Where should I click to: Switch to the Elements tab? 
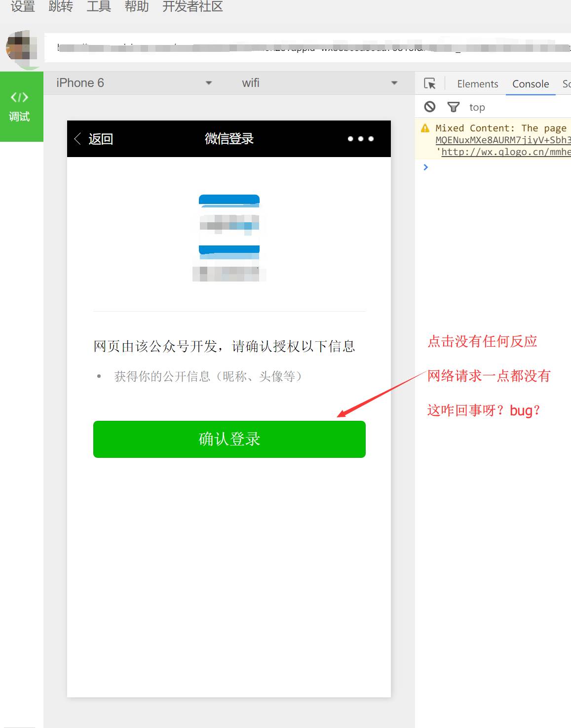click(x=478, y=84)
